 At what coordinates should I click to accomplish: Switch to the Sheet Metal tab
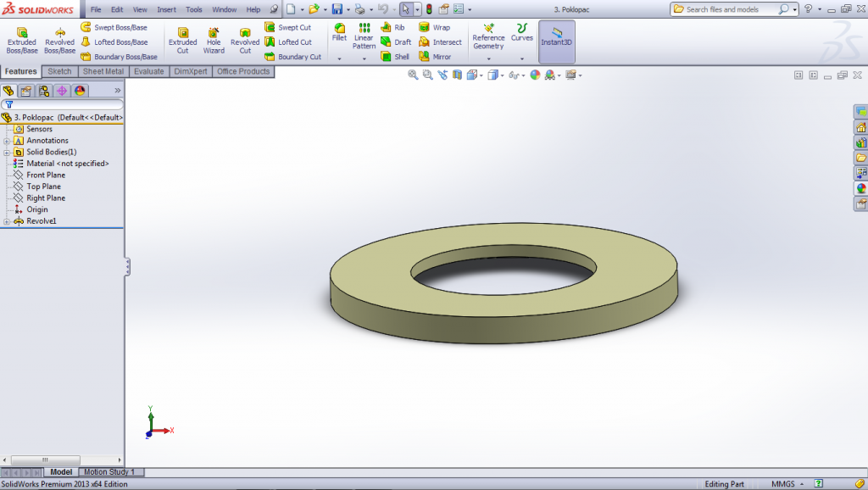(x=103, y=71)
